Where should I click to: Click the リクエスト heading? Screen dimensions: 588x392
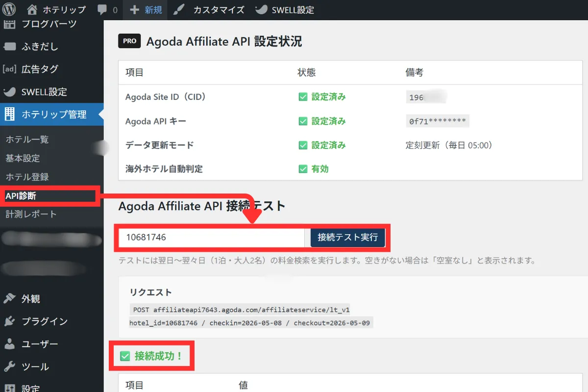point(151,293)
